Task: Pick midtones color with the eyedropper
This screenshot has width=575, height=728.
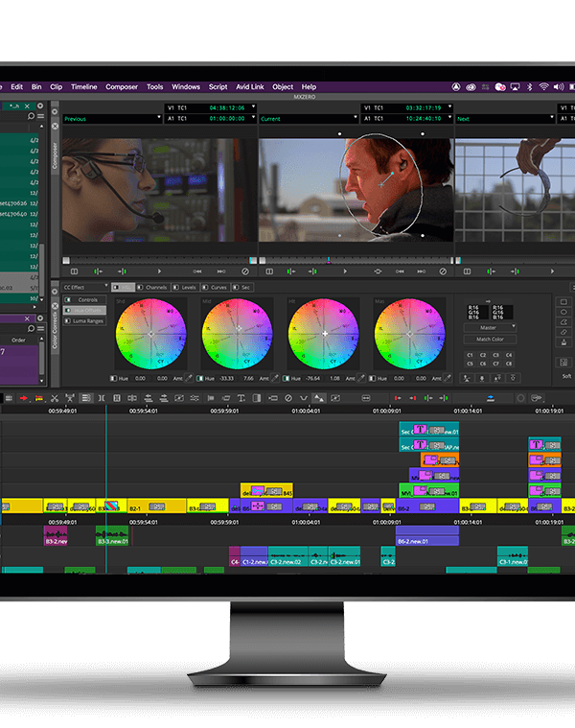Action: (275, 379)
